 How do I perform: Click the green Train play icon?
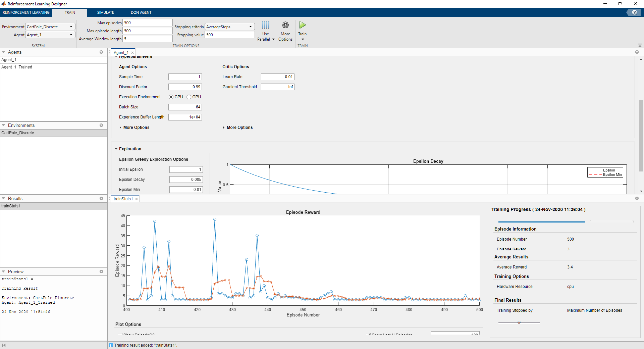coord(302,25)
